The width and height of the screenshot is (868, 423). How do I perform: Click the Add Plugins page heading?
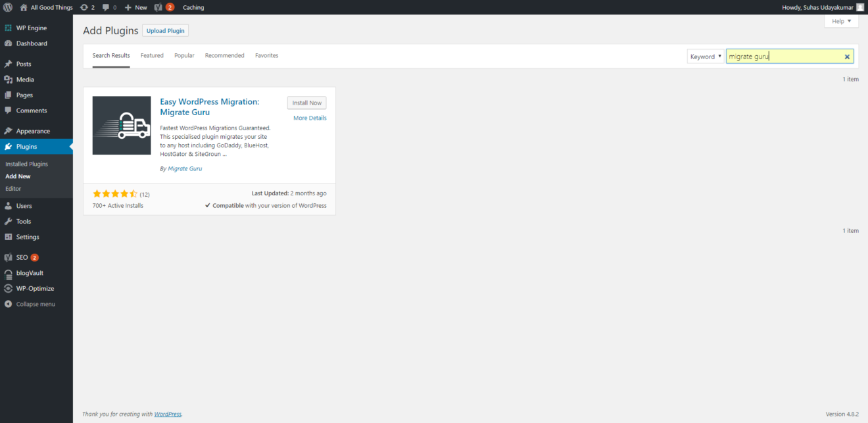[x=110, y=31]
